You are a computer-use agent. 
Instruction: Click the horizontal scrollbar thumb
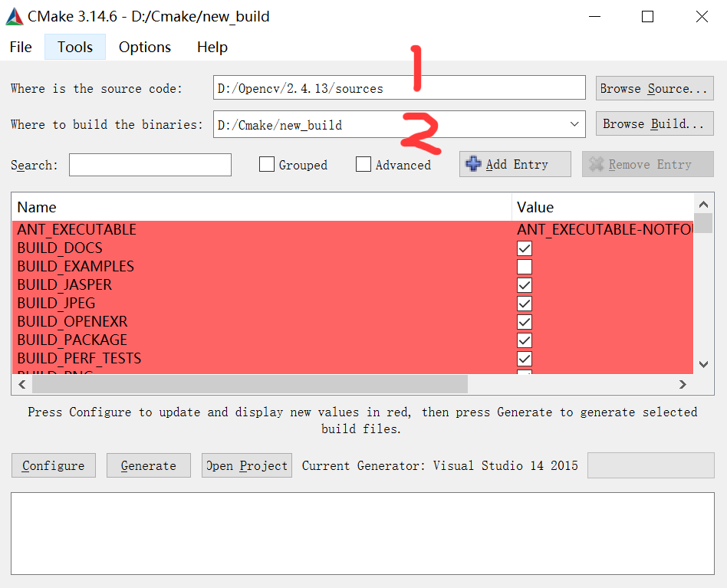(249, 384)
